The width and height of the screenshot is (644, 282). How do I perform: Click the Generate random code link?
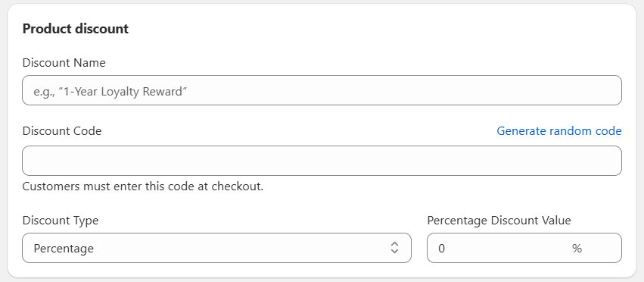click(x=559, y=131)
